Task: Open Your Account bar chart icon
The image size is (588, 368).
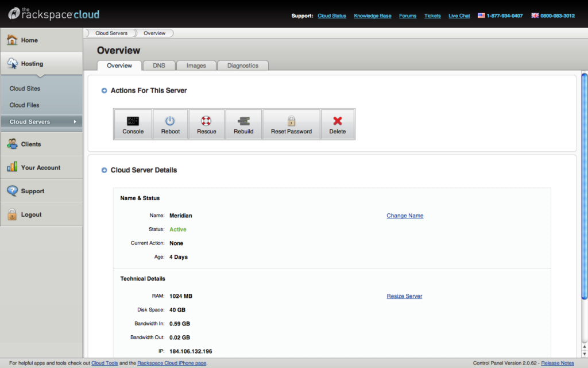Action: tap(12, 167)
